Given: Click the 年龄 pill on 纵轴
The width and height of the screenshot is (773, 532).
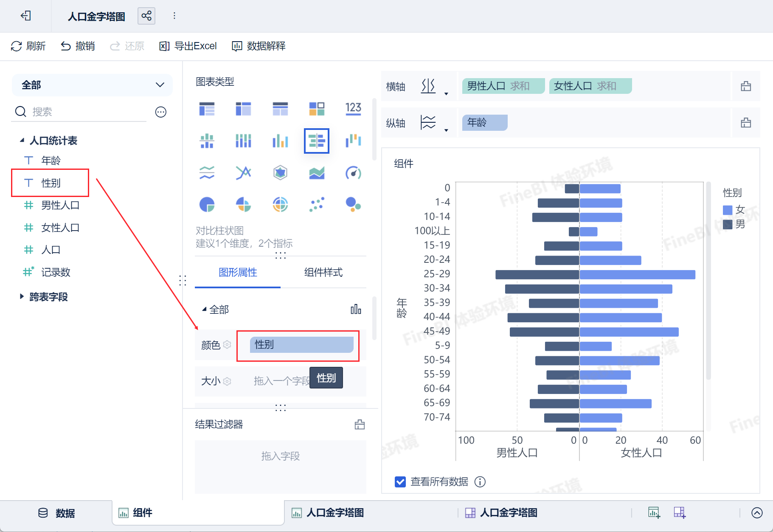Looking at the screenshot, I should tap(485, 123).
